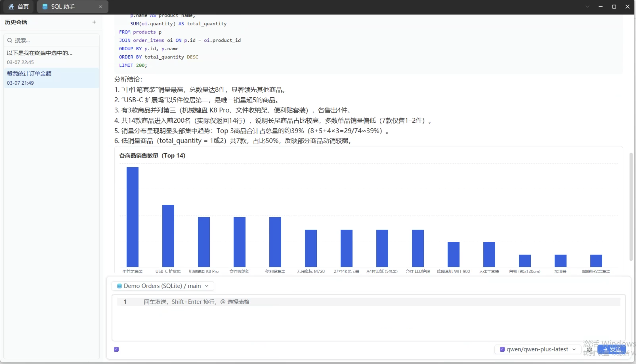Click the magnifier icon in search box
Image resolution: width=636 pixels, height=364 pixels.
pos(10,40)
